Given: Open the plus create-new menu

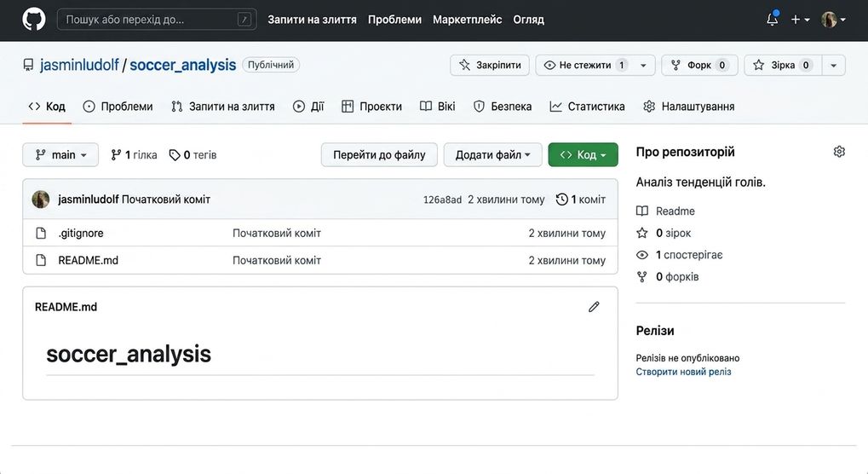Looking at the screenshot, I should tap(800, 20).
